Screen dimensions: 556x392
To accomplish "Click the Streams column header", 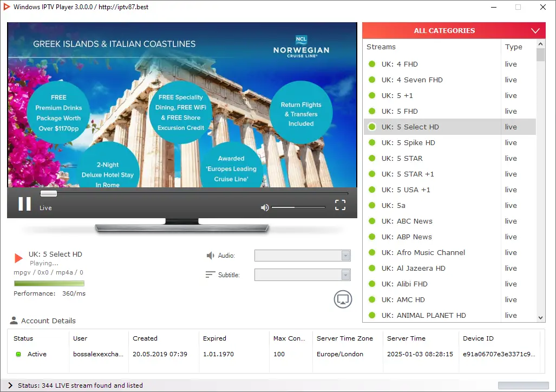I will coord(381,47).
